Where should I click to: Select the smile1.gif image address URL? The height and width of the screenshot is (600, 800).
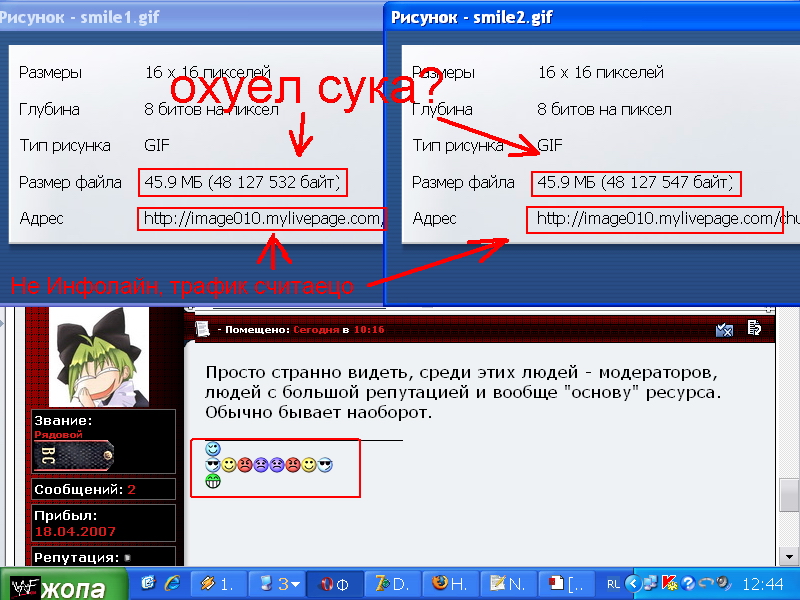[x=262, y=218]
